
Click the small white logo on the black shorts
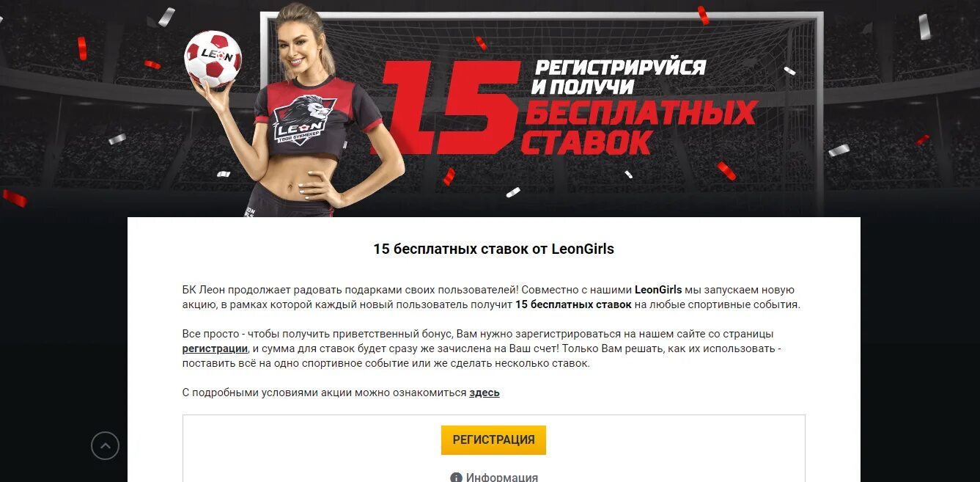tap(250, 209)
